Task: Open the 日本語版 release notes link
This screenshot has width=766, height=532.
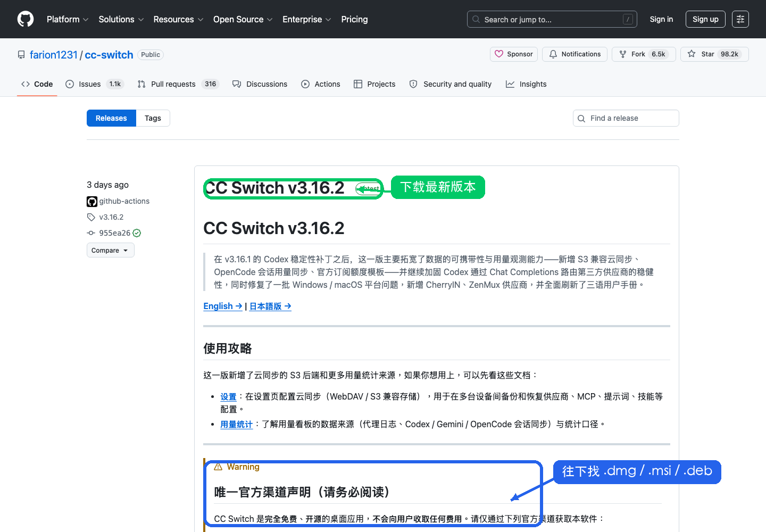Action: [x=270, y=306]
